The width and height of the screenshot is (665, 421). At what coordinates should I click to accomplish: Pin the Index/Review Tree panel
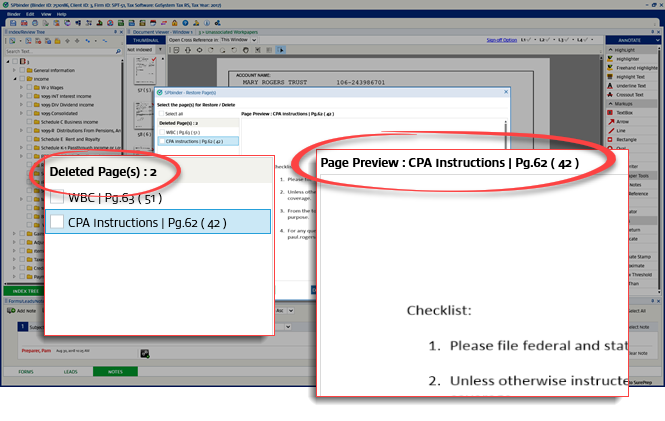115,32
